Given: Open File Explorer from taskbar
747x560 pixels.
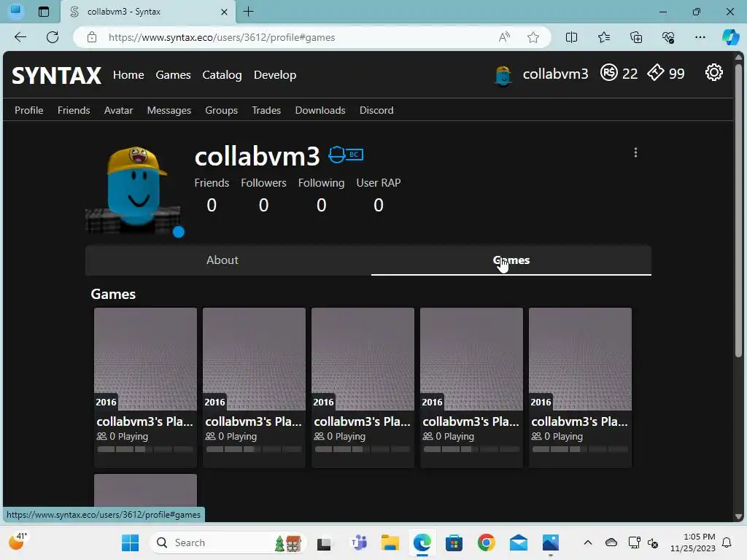Looking at the screenshot, I should [390, 542].
